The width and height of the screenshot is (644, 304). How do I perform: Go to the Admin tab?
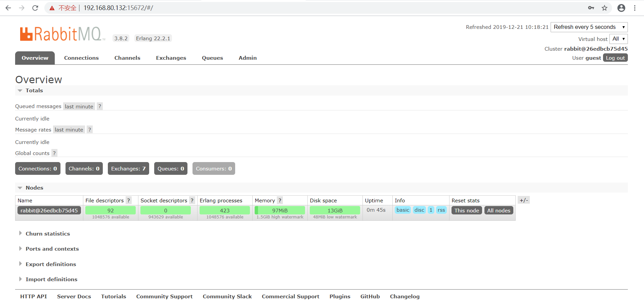pyautogui.click(x=248, y=58)
